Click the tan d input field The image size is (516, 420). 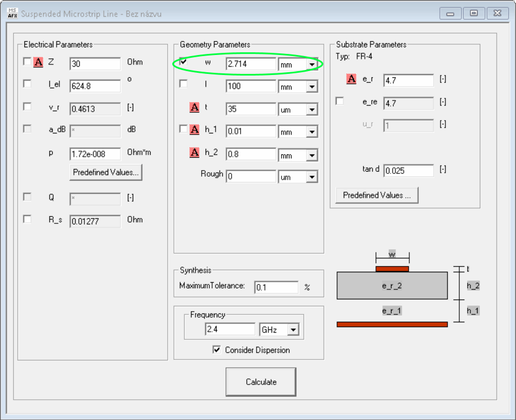point(408,171)
